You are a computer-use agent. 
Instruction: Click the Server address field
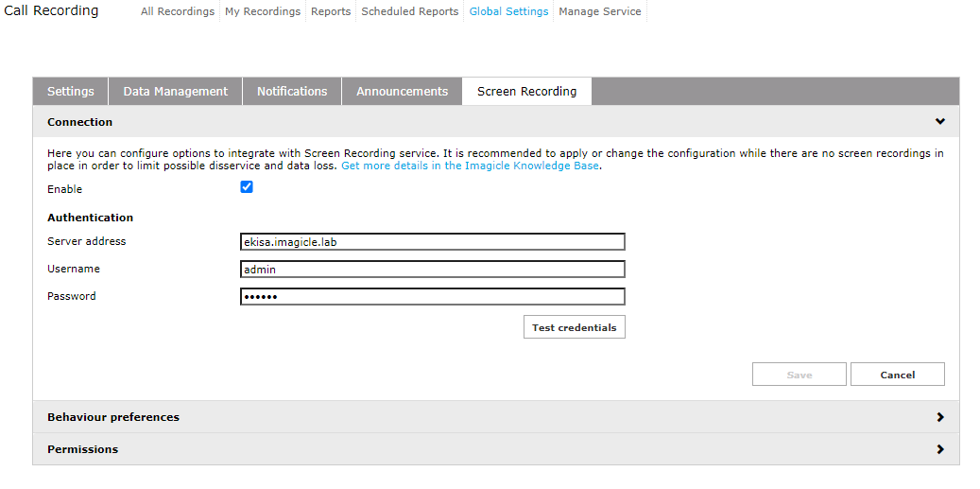coord(432,242)
